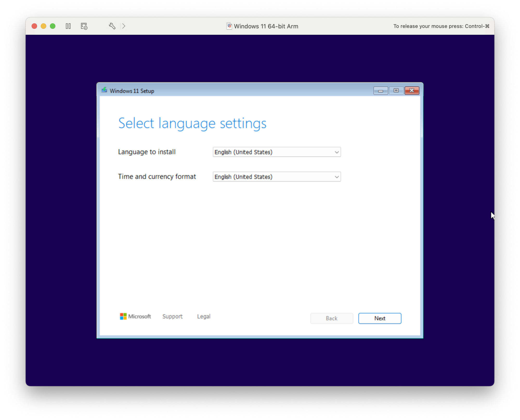
Task: Click the macOS red close button
Action: tap(34, 26)
